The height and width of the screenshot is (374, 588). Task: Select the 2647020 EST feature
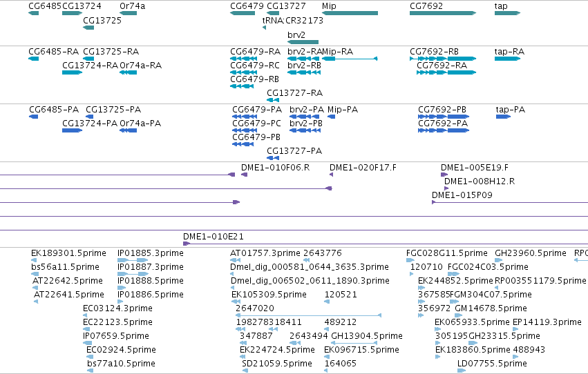pyautogui.click(x=309, y=315)
